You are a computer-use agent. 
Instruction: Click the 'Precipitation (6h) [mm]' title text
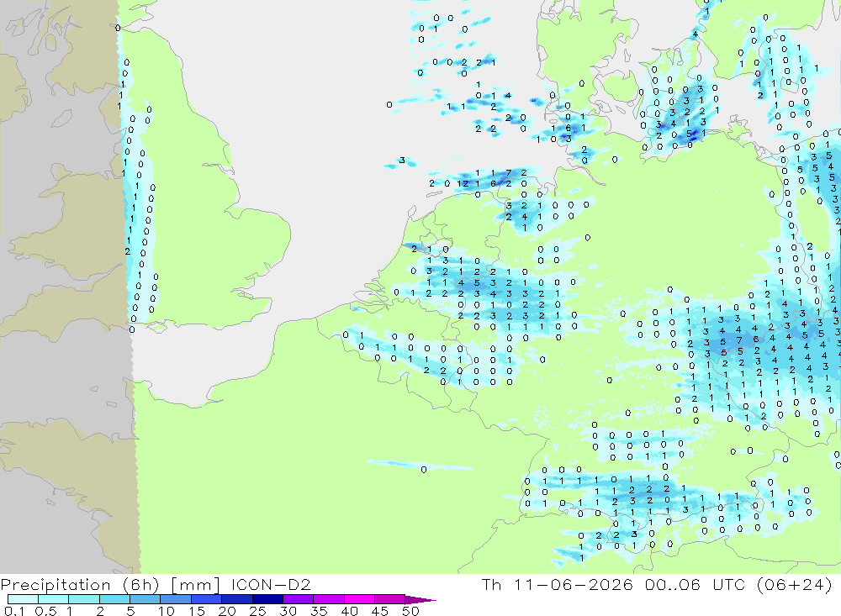pyautogui.click(x=110, y=584)
